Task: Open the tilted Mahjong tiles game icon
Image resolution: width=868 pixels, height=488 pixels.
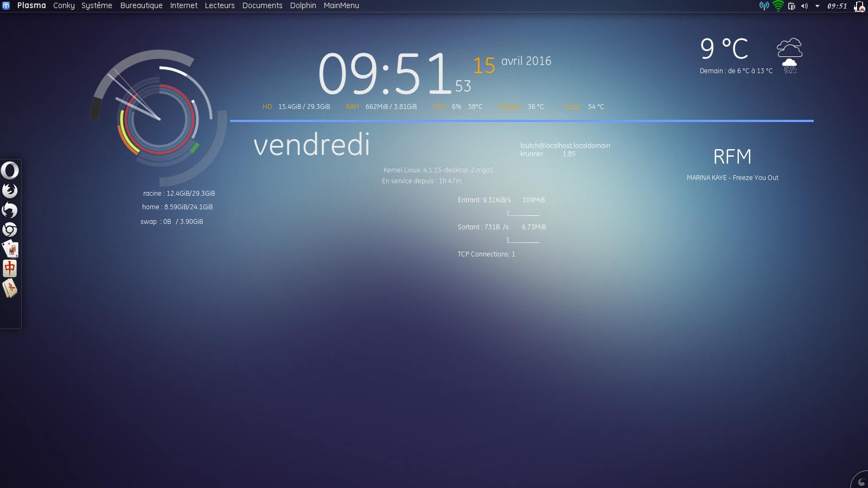Action: point(10,288)
